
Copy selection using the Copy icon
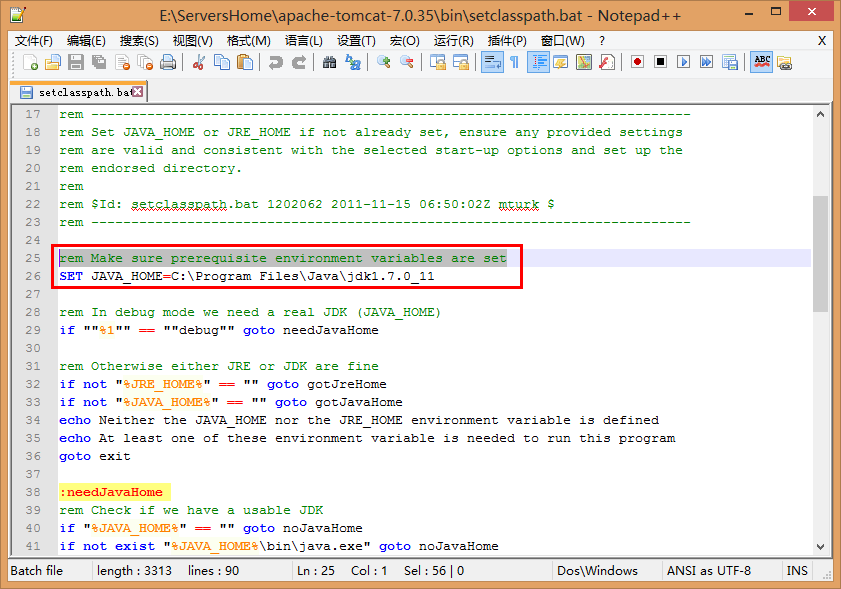222,63
